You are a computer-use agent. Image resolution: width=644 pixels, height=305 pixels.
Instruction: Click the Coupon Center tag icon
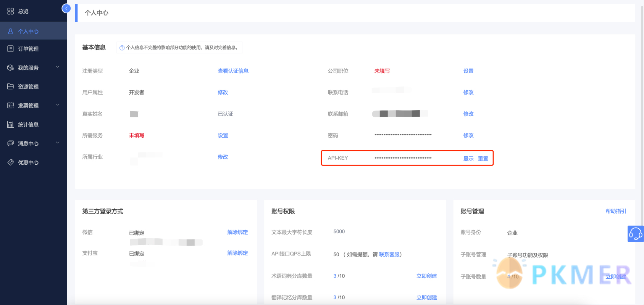coord(10,162)
